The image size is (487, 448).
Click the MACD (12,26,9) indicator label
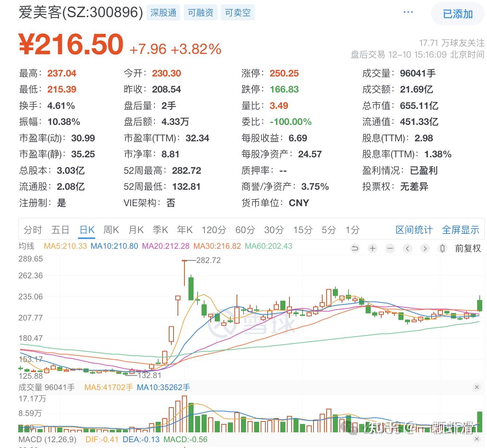[x=47, y=439]
